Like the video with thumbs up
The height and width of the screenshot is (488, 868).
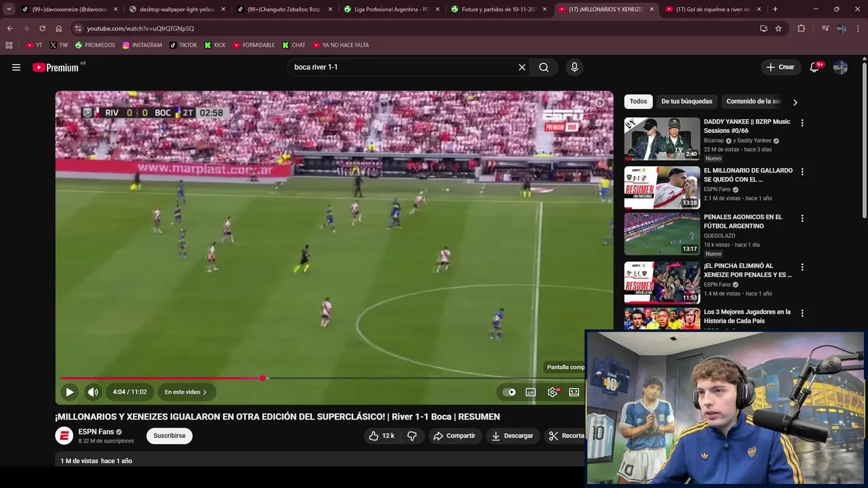point(381,436)
